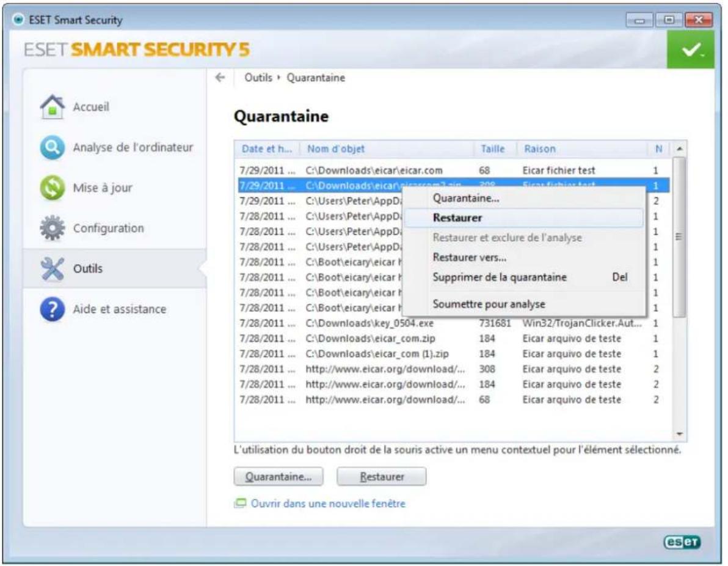
Task: Sort by Raison column header
Action: pyautogui.click(x=583, y=149)
